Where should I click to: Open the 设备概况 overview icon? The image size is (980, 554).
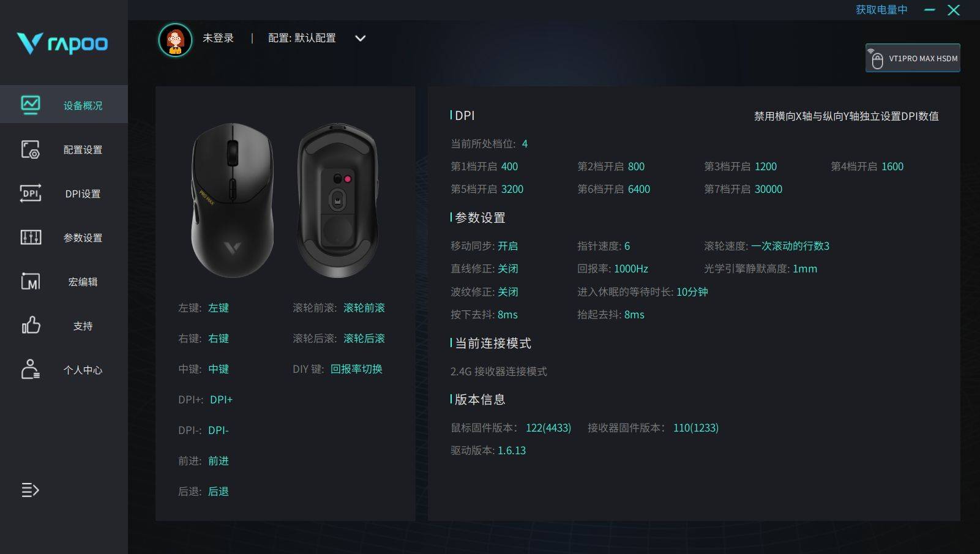point(31,105)
